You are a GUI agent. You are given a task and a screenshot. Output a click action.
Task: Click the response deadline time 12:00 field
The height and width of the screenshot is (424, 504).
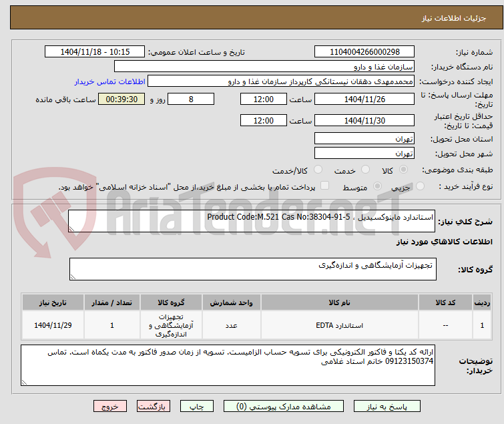point(263,99)
